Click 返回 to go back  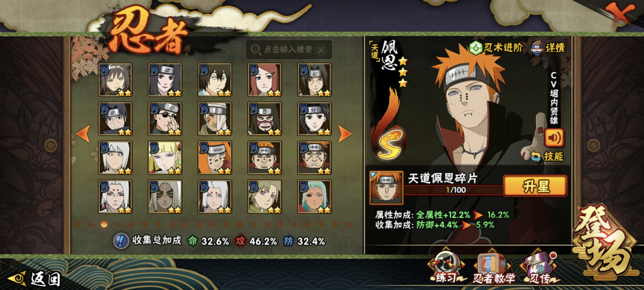(x=35, y=279)
